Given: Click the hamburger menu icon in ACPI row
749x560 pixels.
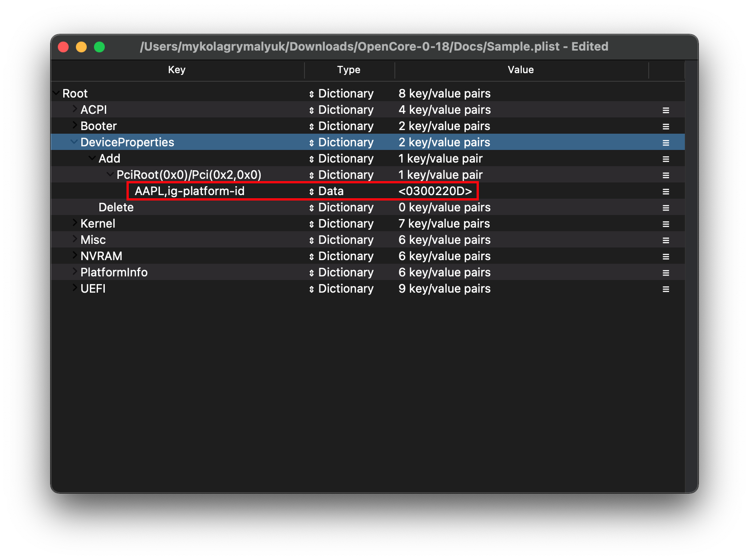Looking at the screenshot, I should point(665,110).
